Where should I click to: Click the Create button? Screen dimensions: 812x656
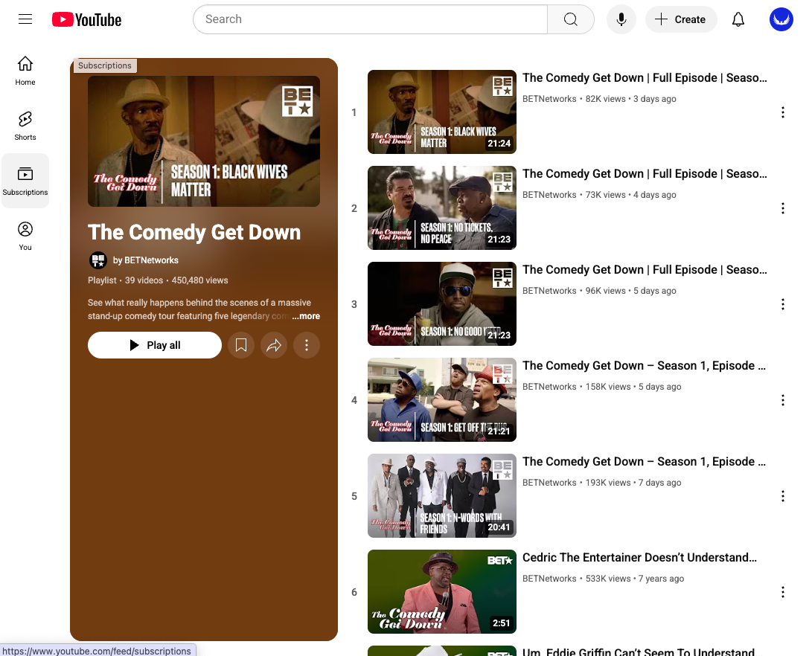point(681,19)
